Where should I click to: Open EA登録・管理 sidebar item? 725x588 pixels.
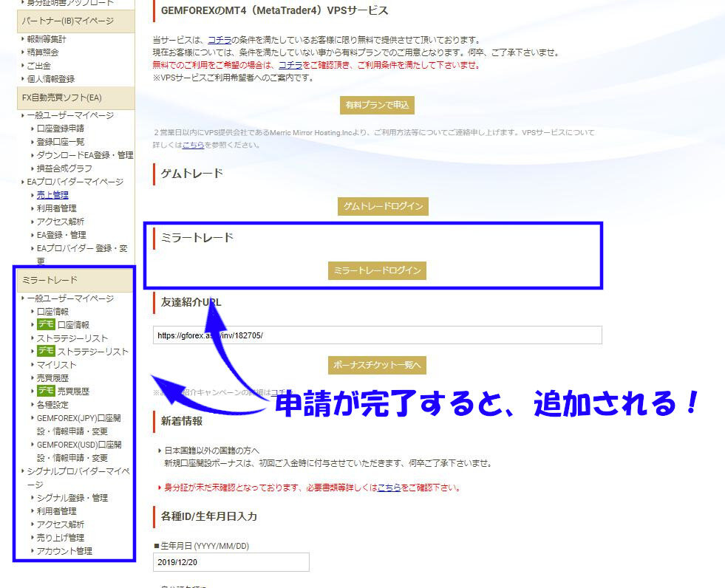point(61,235)
